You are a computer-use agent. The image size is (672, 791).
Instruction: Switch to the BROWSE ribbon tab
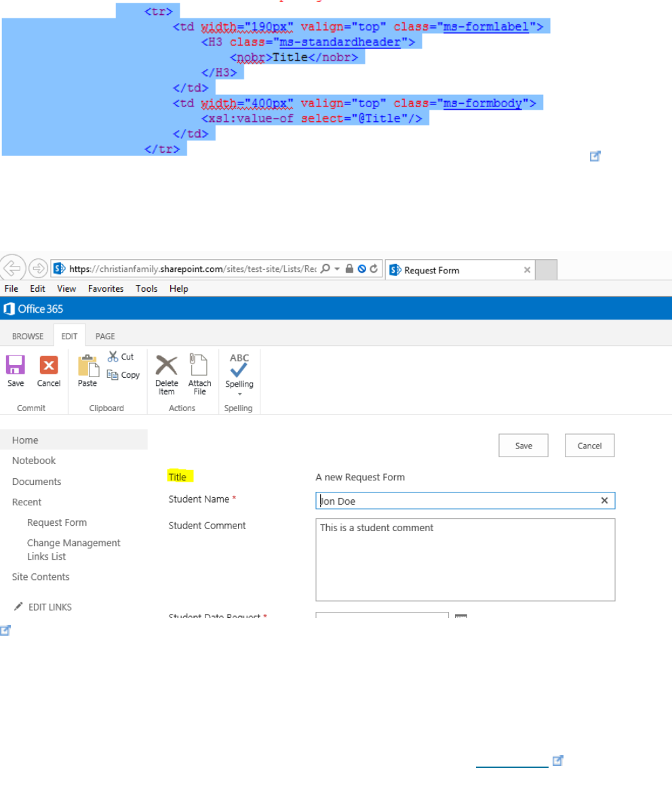click(28, 336)
